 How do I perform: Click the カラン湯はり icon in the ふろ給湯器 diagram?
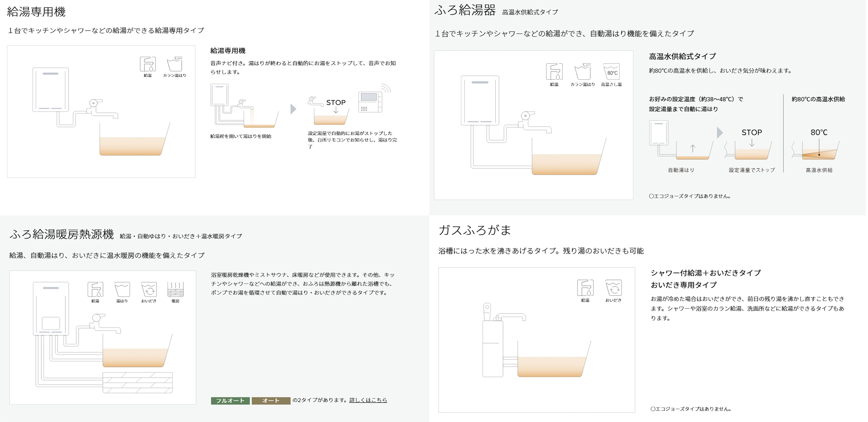[583, 72]
